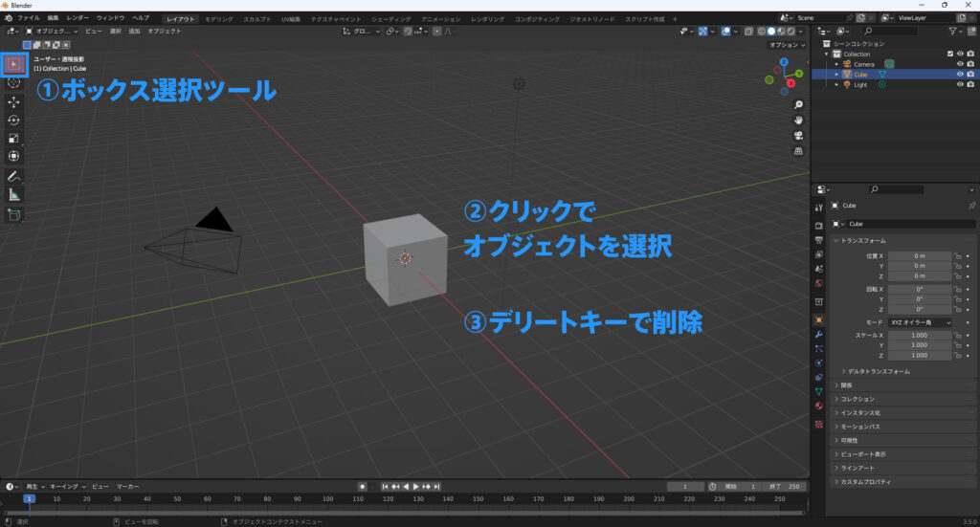Select the Annotate tool
Viewport: 980px width, 527px height.
(13, 177)
